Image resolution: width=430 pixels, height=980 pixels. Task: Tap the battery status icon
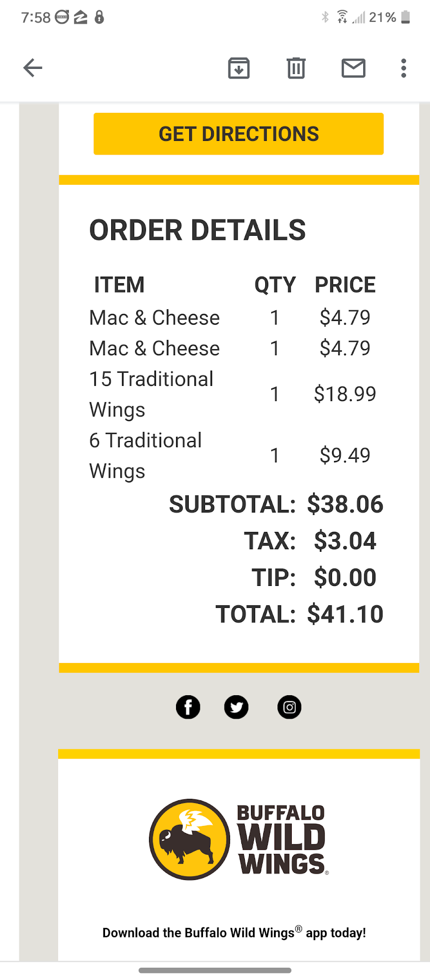pyautogui.click(x=406, y=17)
